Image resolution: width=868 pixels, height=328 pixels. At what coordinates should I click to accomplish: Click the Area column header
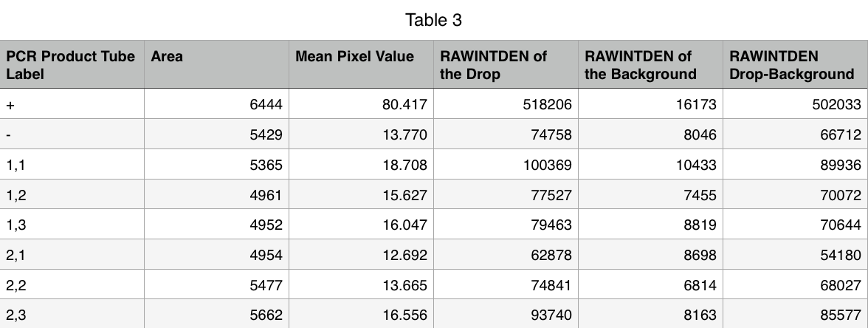pyautogui.click(x=168, y=57)
